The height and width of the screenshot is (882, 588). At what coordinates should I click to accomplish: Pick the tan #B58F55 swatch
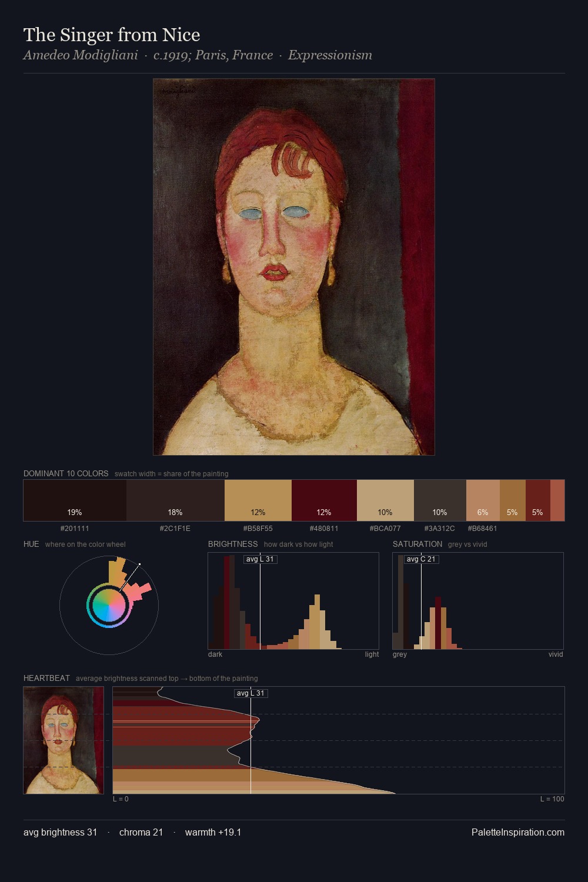click(x=258, y=500)
